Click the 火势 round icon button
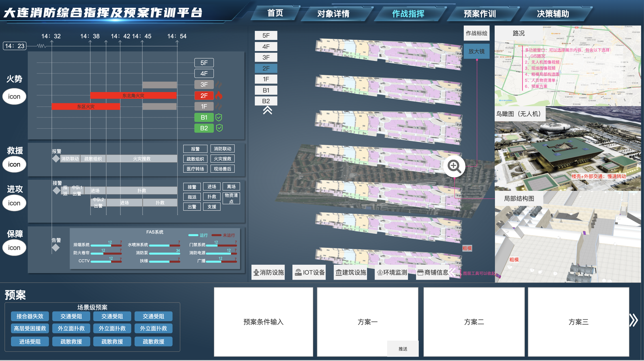 (x=14, y=97)
